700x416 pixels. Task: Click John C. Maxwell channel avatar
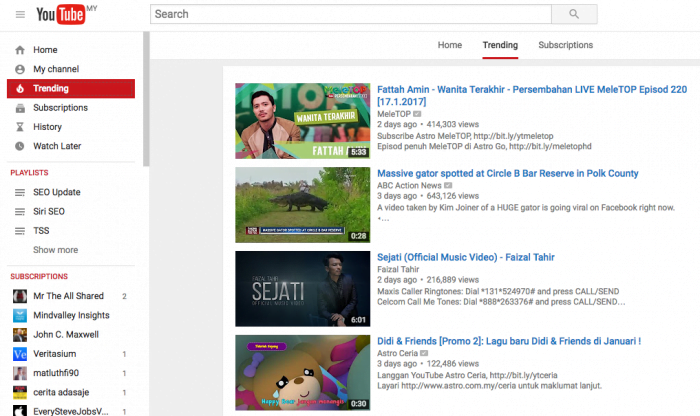click(x=20, y=334)
